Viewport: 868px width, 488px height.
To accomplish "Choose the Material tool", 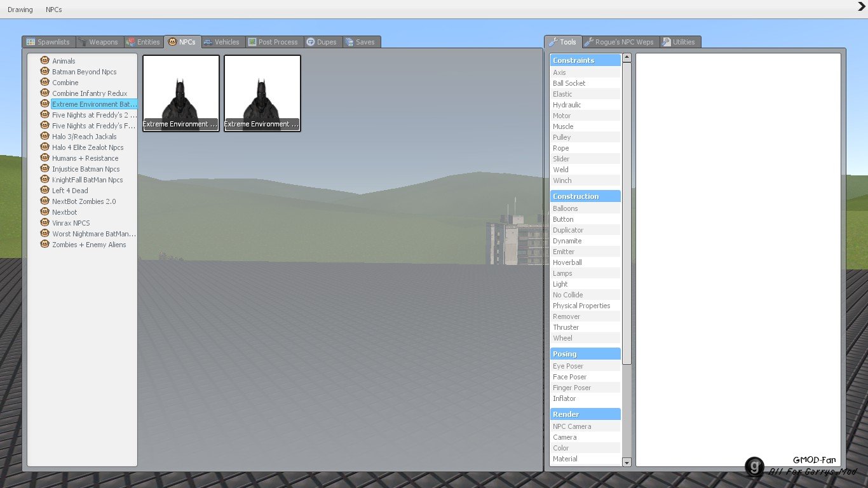I will 585,459.
